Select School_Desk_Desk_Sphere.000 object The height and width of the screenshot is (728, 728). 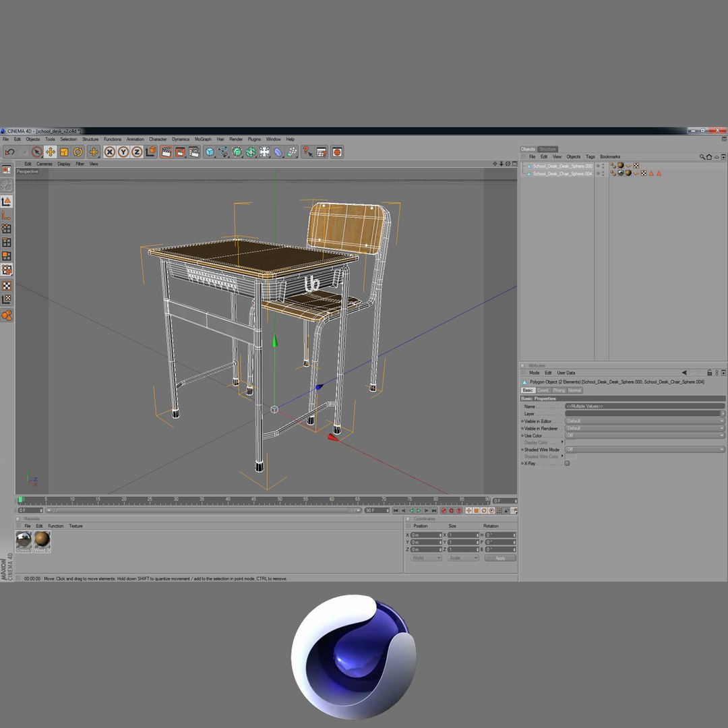[562, 166]
